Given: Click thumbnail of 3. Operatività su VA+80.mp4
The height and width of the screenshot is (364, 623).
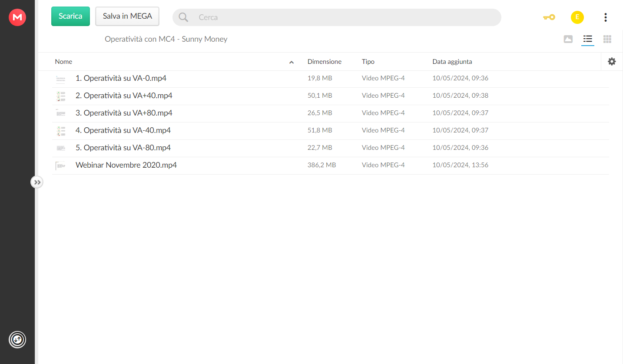Looking at the screenshot, I should [x=60, y=113].
